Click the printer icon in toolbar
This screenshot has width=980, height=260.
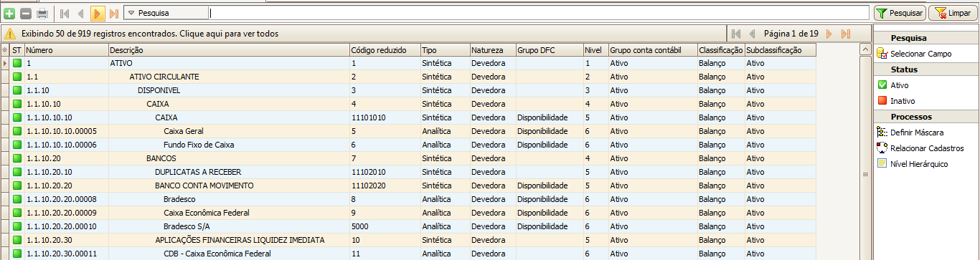coord(42,13)
